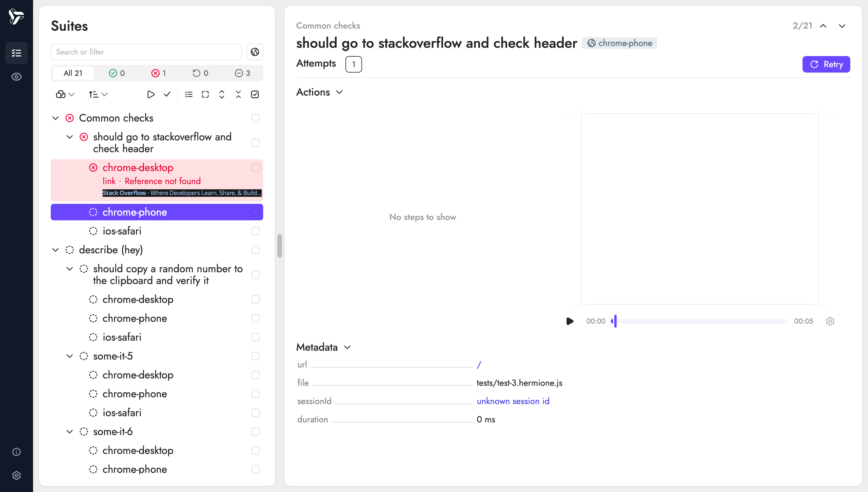Click the accept checkmark toolbar icon
This screenshot has width=868, height=492.
click(167, 95)
